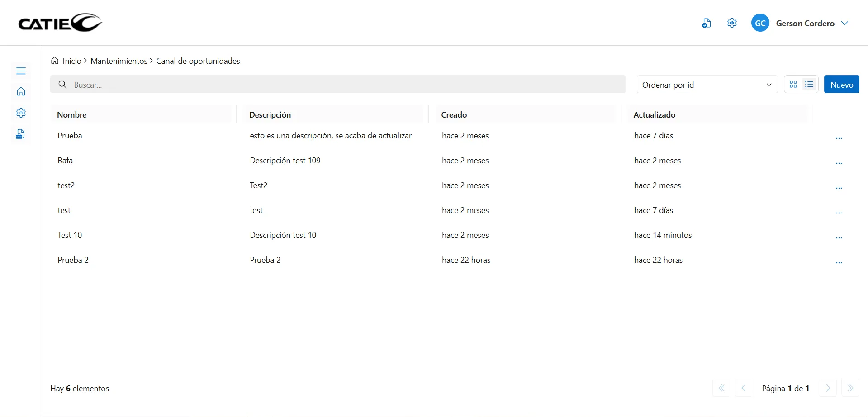Open the home icon in left sidebar
The width and height of the screenshot is (868, 417).
[21, 92]
